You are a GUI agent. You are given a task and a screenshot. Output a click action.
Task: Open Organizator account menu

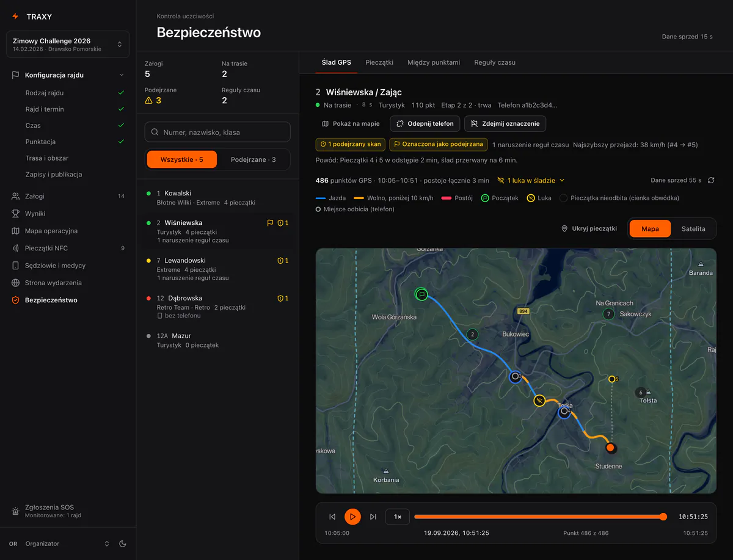(x=59, y=544)
